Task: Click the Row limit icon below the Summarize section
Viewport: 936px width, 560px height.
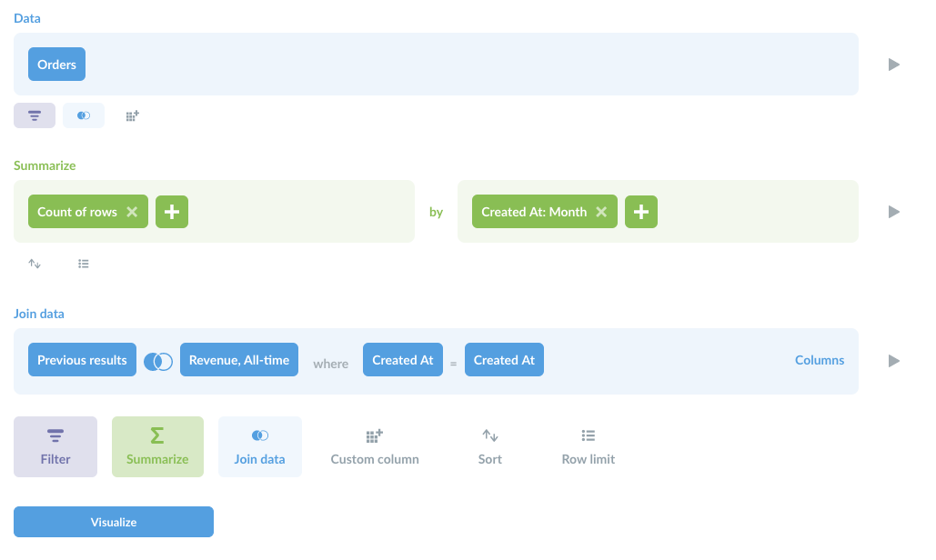Action: tap(84, 264)
